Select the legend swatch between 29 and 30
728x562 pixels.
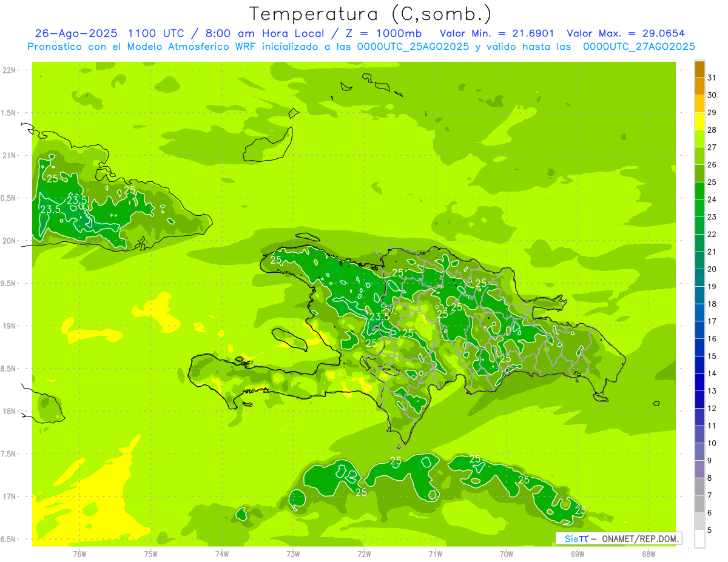699,104
